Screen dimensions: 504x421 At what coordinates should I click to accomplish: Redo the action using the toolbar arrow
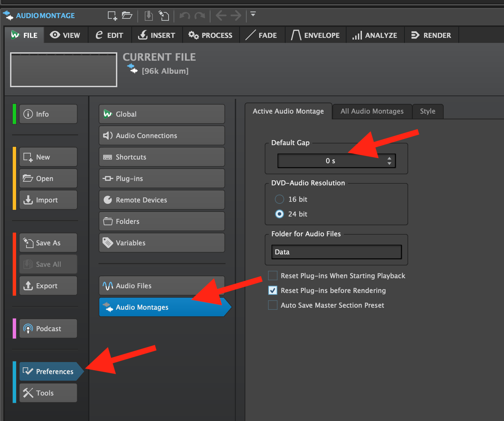coord(200,16)
